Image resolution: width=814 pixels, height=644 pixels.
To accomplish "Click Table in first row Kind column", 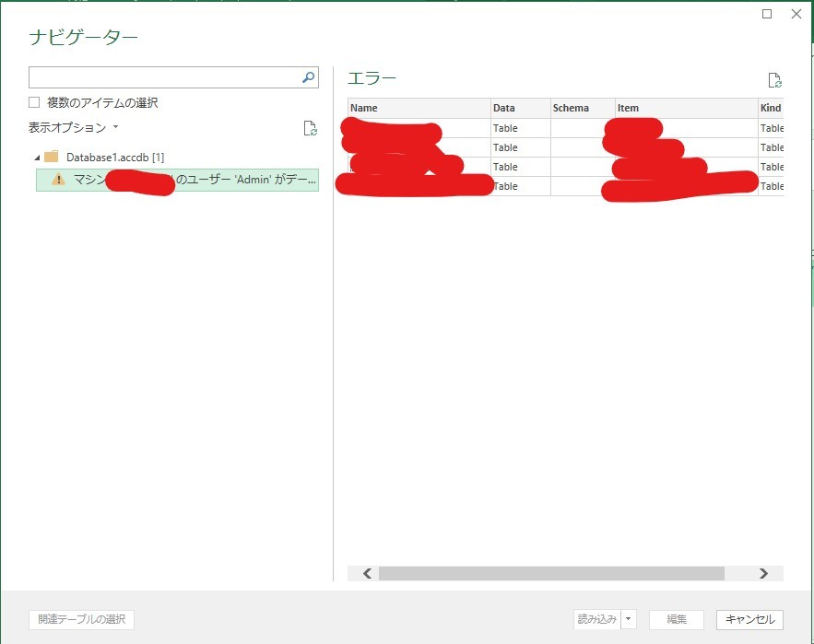I will point(772,128).
